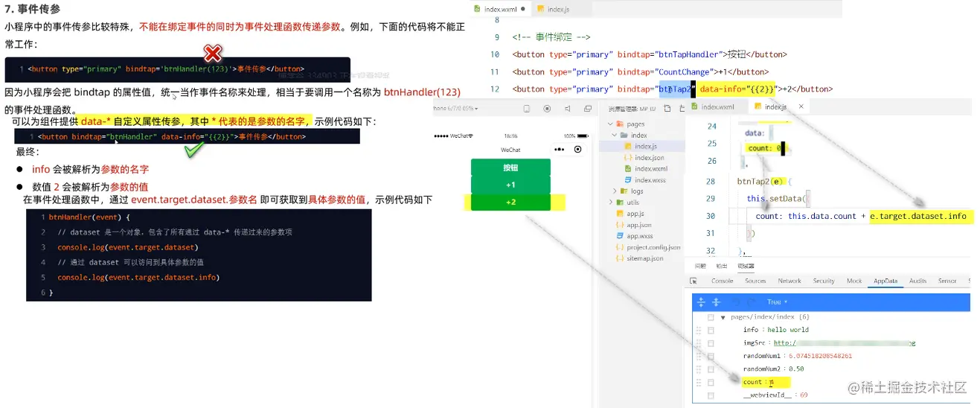980x408 pixels.
Task: Click the drag handle of info row
Action: [698, 330]
